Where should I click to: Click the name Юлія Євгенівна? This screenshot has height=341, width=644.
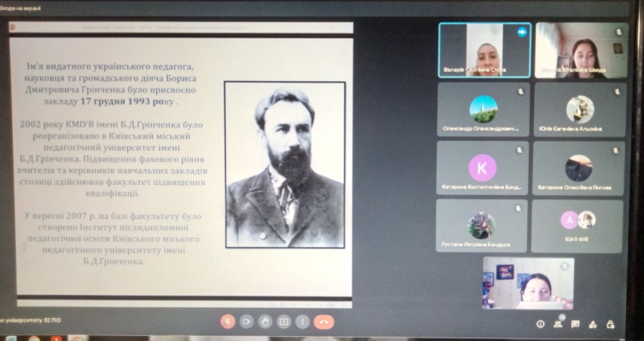(x=571, y=129)
